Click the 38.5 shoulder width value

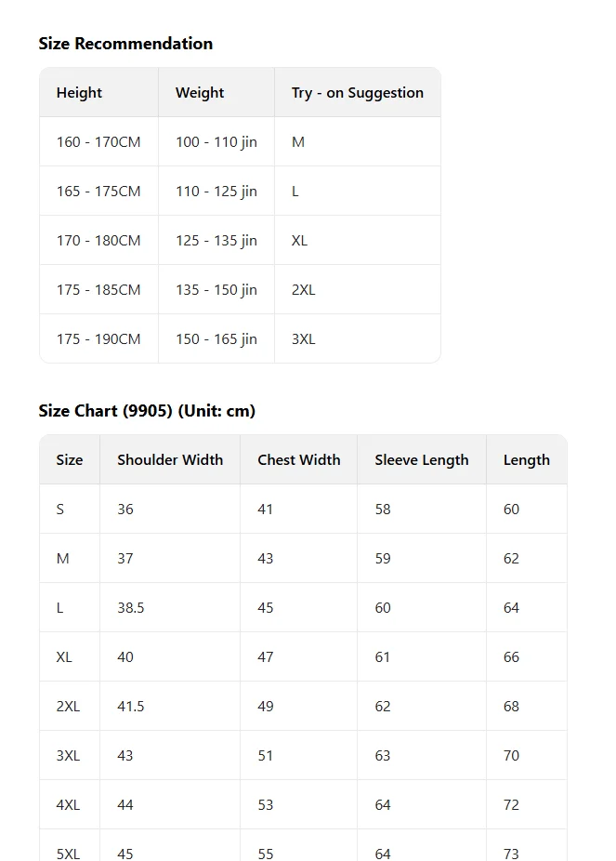click(x=170, y=607)
